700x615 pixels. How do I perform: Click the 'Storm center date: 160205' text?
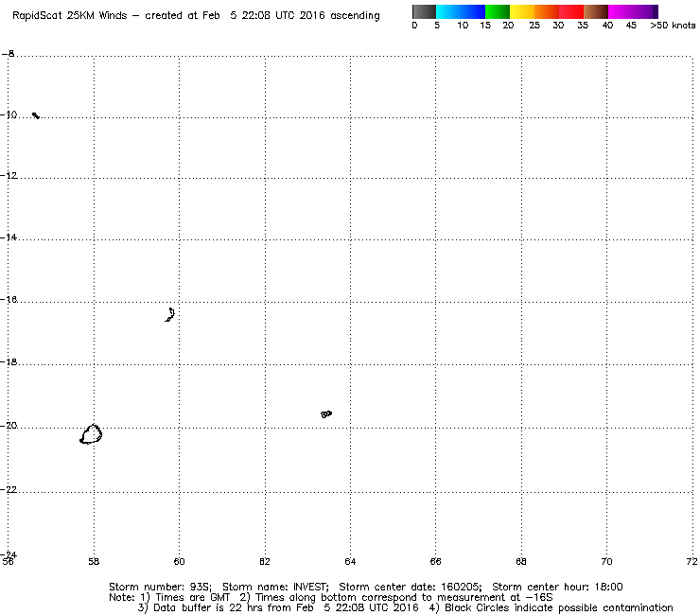point(410,587)
